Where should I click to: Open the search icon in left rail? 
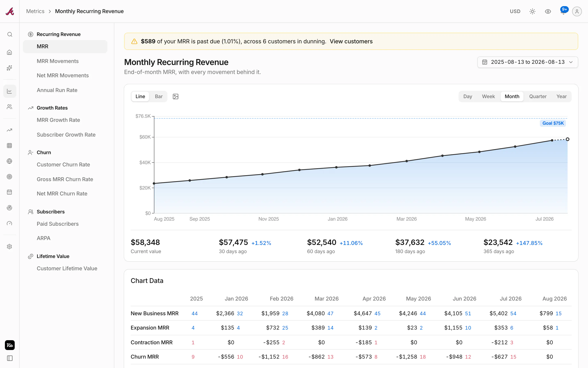click(9, 34)
